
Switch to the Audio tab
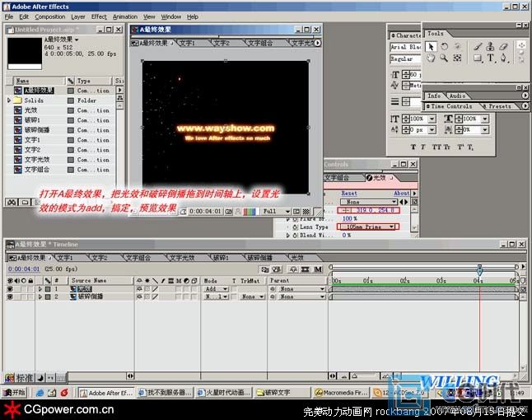(x=457, y=96)
